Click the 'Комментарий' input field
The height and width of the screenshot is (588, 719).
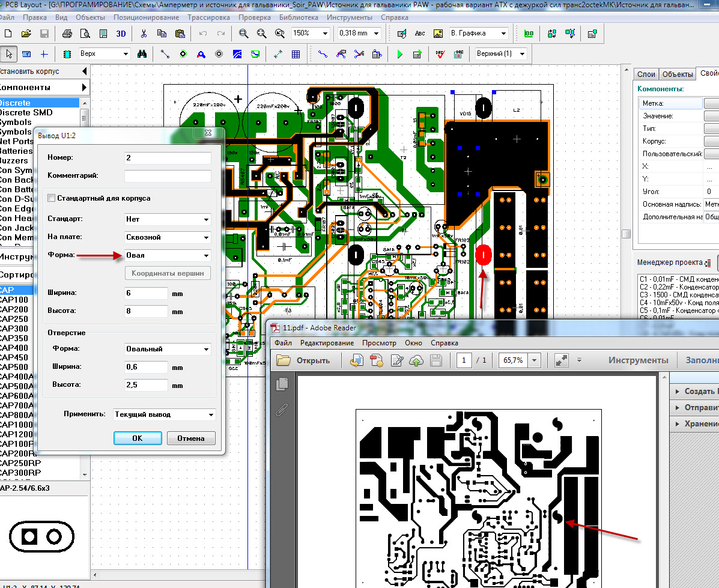(x=168, y=175)
